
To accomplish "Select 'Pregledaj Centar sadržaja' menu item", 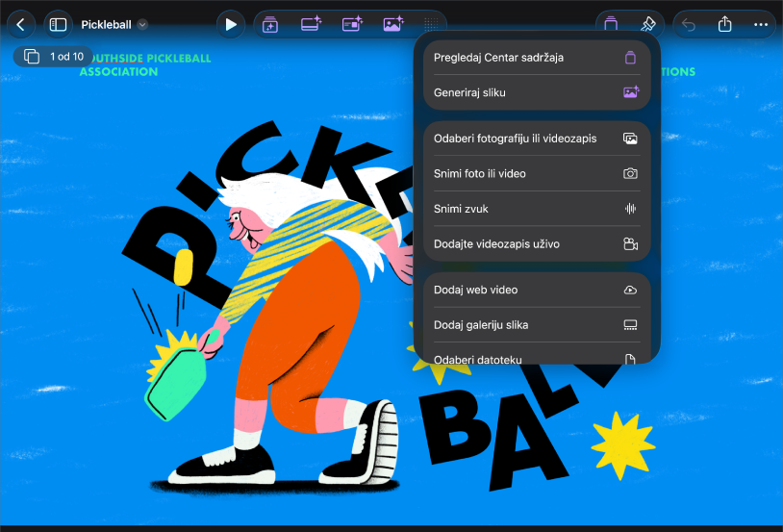I will pos(537,58).
